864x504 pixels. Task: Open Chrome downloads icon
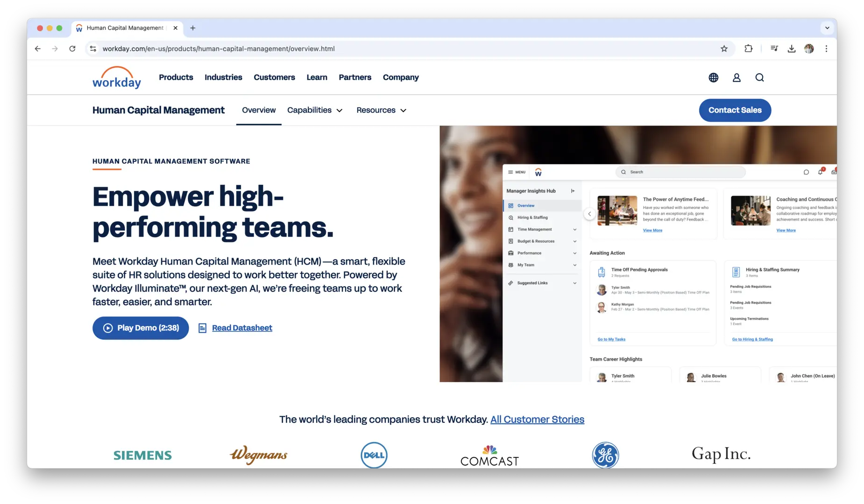[791, 49]
